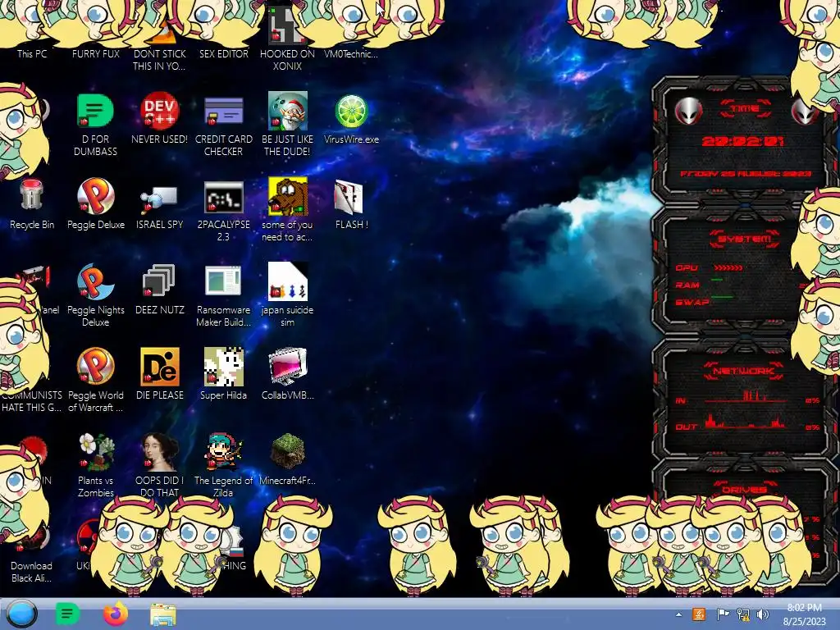This screenshot has height=630, width=840.
Task: Open the Recycle Bin icon
Action: 32,196
